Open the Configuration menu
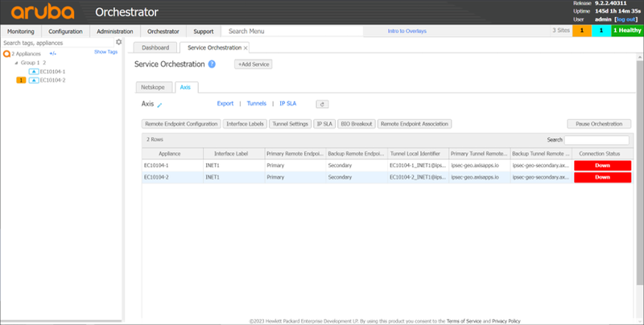The image size is (644, 325). point(65,31)
